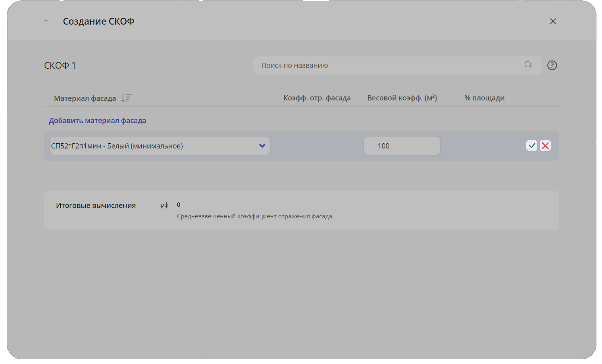
Task: Sort by Материал фасада using sort icon
Action: pos(126,98)
